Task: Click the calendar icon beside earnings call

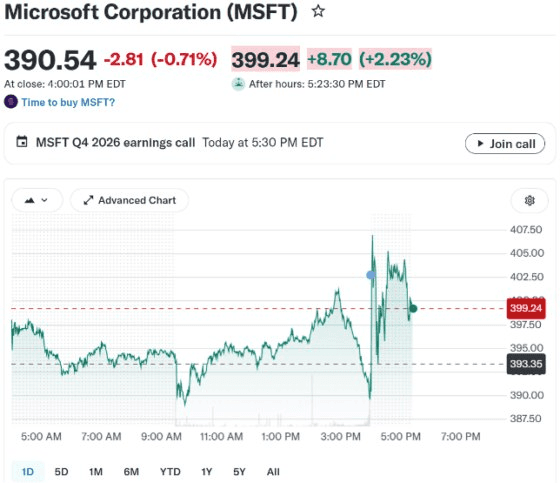Action: click(22, 142)
